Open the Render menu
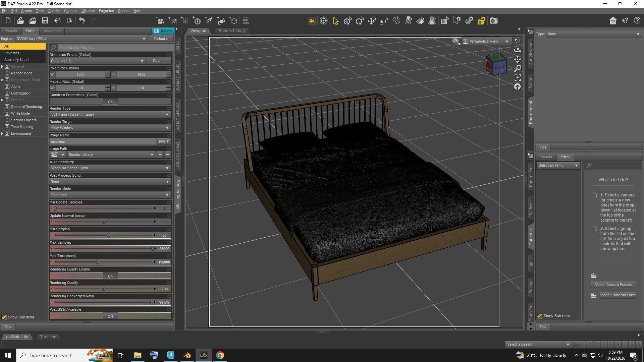 click(54, 11)
